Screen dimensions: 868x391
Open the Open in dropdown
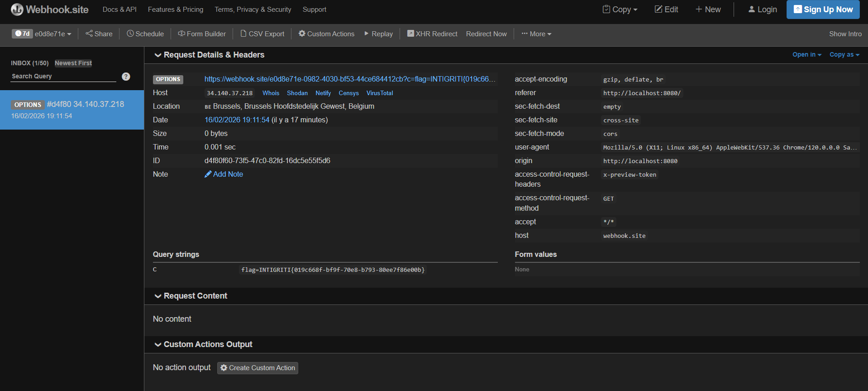(806, 54)
